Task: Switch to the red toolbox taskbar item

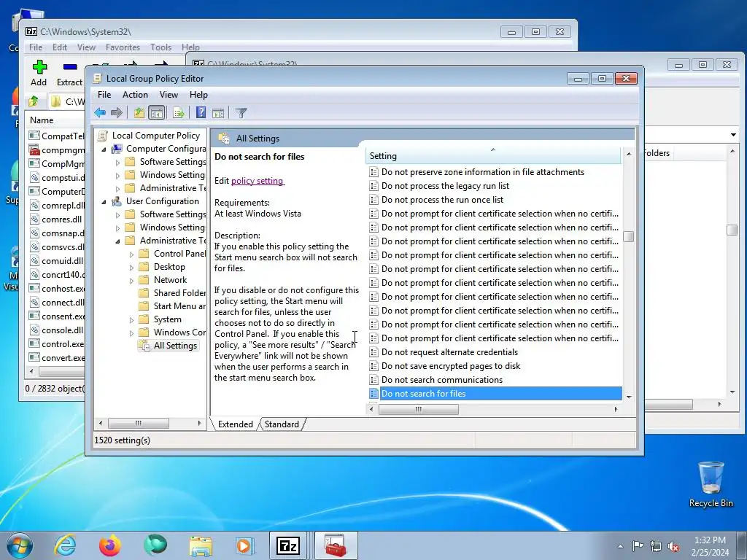Action: (336, 545)
